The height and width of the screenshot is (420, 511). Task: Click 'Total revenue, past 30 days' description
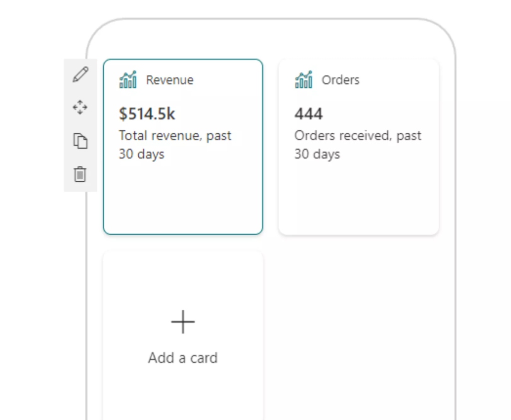click(x=175, y=144)
